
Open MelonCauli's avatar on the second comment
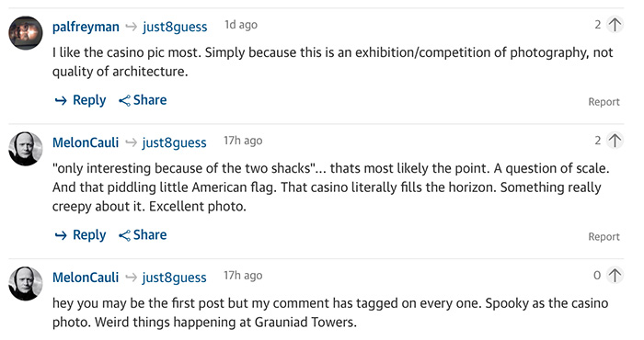(x=26, y=149)
